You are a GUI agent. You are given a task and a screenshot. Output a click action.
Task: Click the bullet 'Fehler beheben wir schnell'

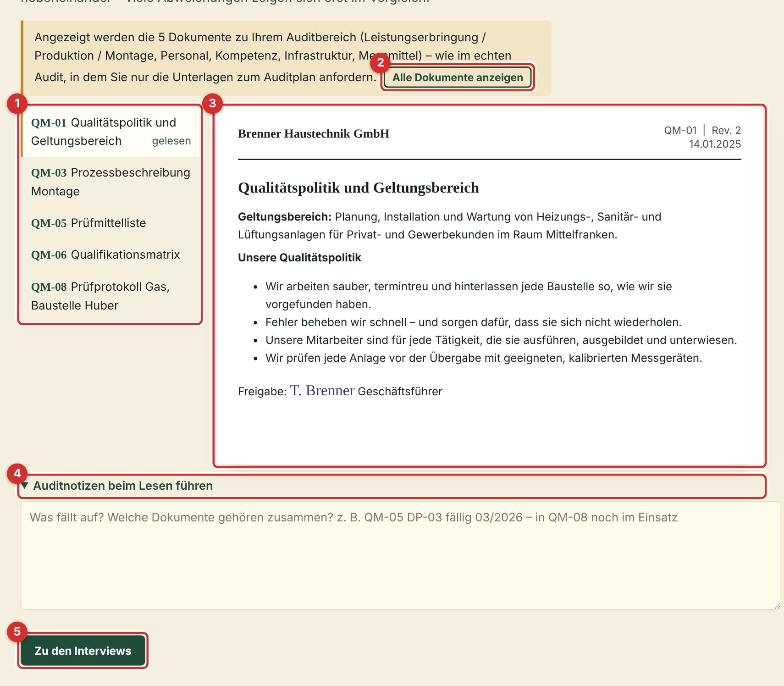[x=474, y=322]
